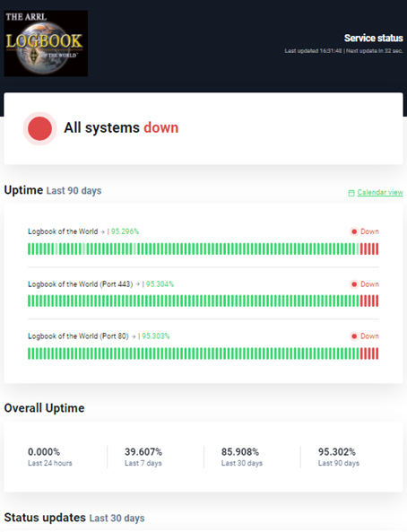Click the Down label for the Port 80 monitor
Image resolution: width=407 pixels, height=532 pixels.
tap(369, 336)
